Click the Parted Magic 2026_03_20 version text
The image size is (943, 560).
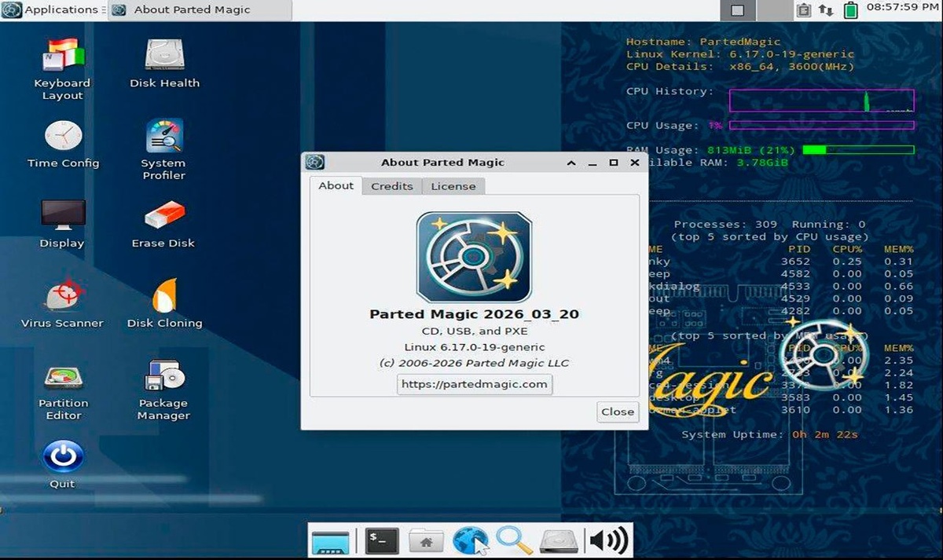click(x=474, y=314)
